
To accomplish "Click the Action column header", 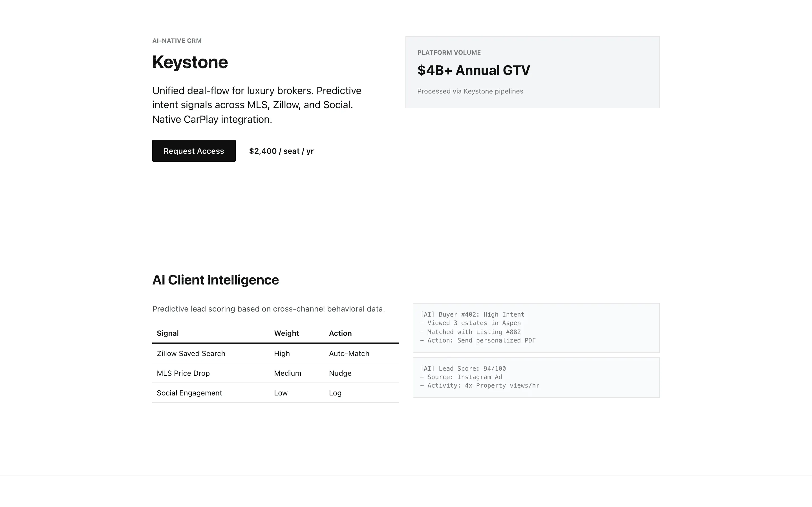I will (x=340, y=333).
